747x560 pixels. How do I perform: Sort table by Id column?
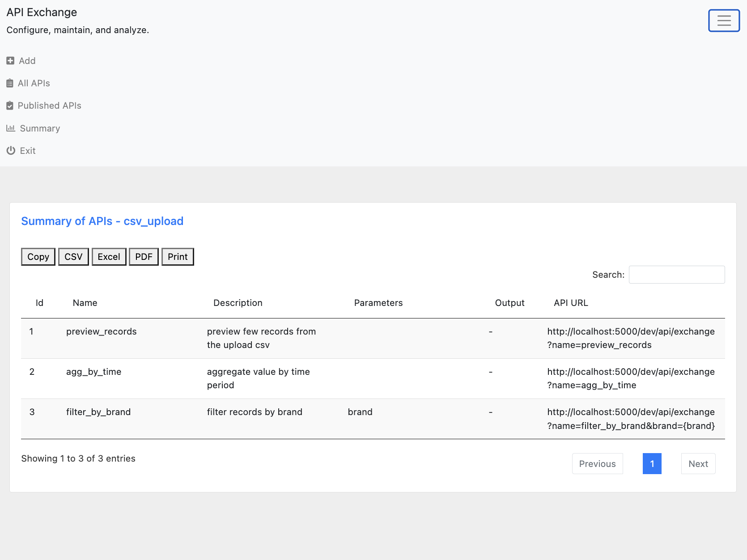[40, 303]
